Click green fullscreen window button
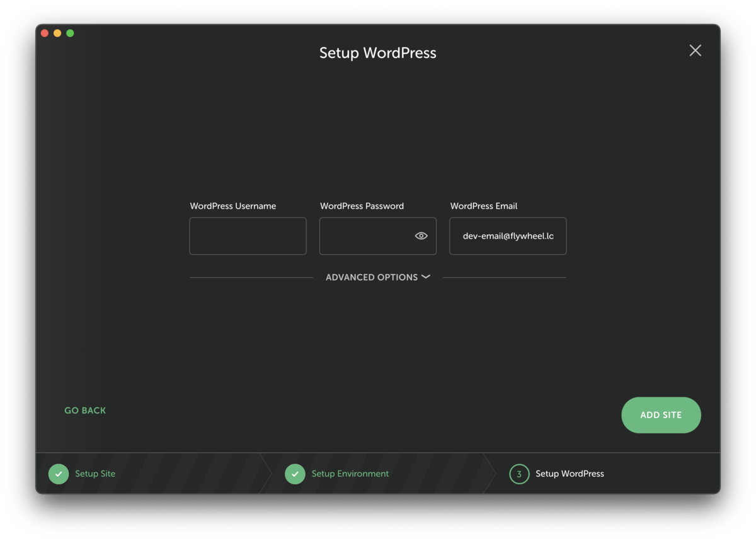This screenshot has width=756, height=541. click(70, 33)
